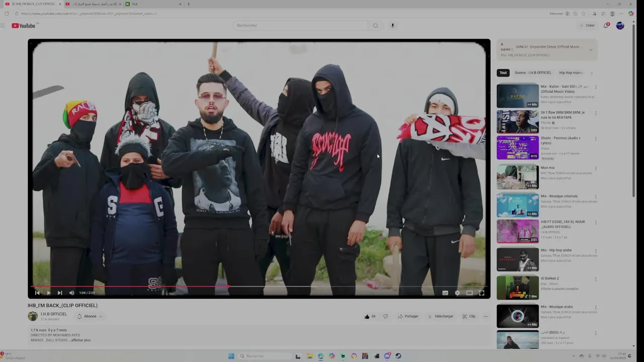644x362 pixels.
Task: Like the video with thumbs up
Action: [x=370, y=316]
